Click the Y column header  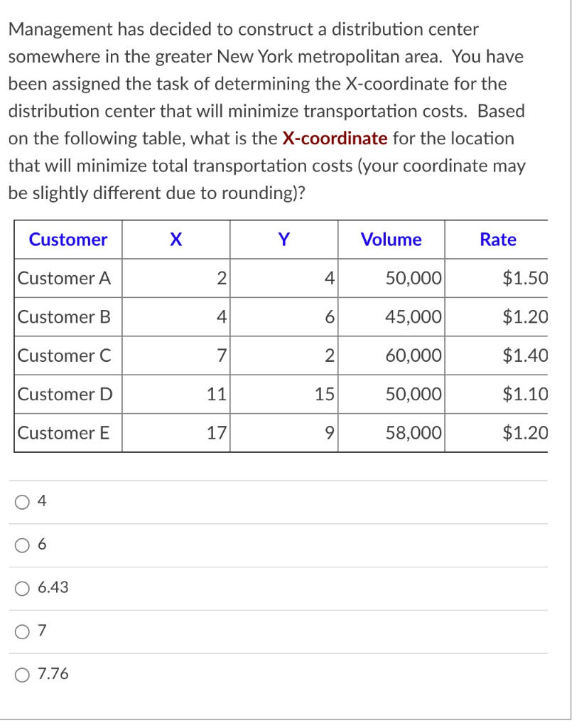click(x=283, y=240)
